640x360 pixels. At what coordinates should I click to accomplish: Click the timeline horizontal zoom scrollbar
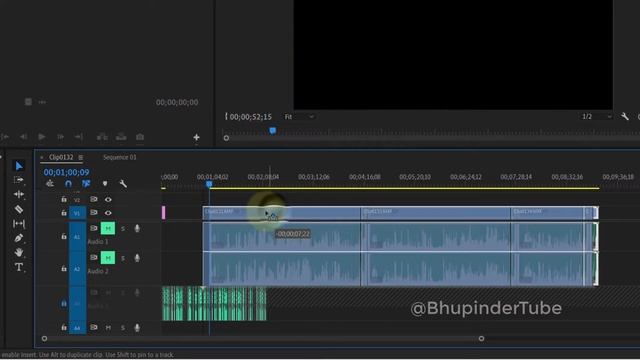(x=263, y=338)
